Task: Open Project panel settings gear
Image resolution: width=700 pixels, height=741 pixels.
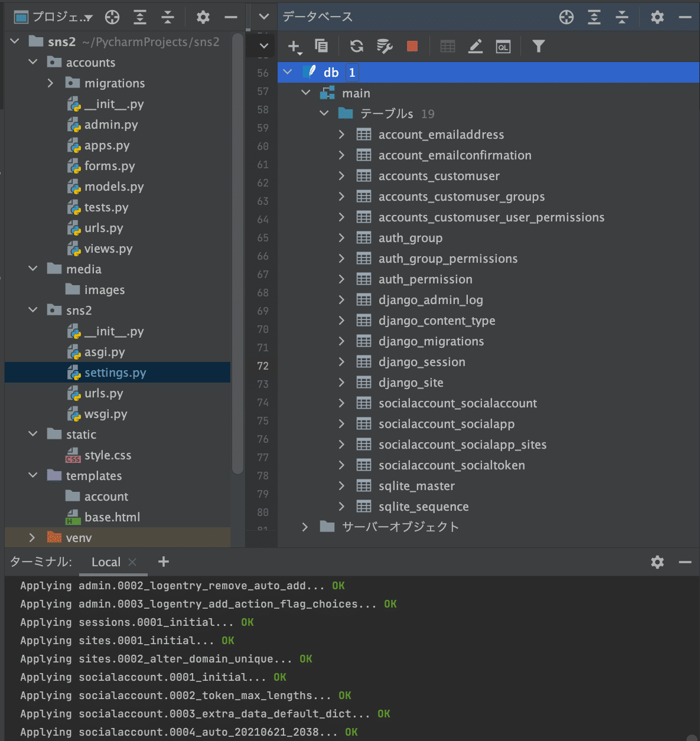Action: click(203, 17)
